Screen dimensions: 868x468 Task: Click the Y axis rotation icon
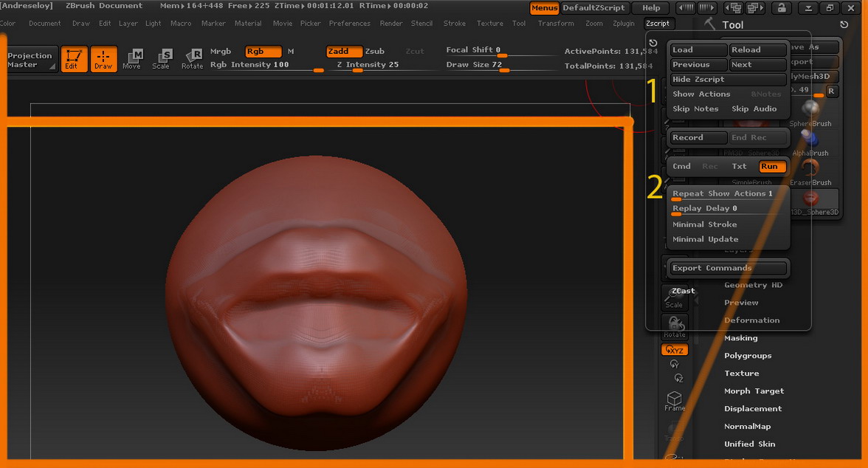(675, 364)
